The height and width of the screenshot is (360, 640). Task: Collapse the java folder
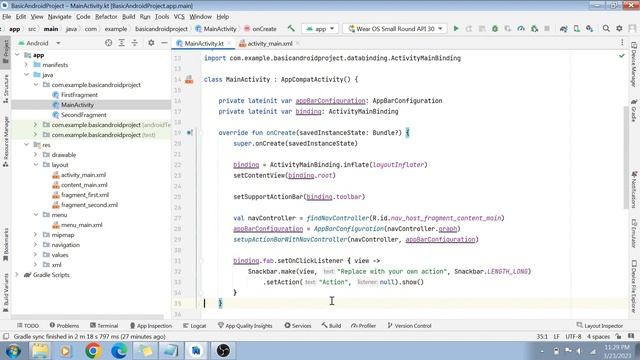[x=26, y=75]
